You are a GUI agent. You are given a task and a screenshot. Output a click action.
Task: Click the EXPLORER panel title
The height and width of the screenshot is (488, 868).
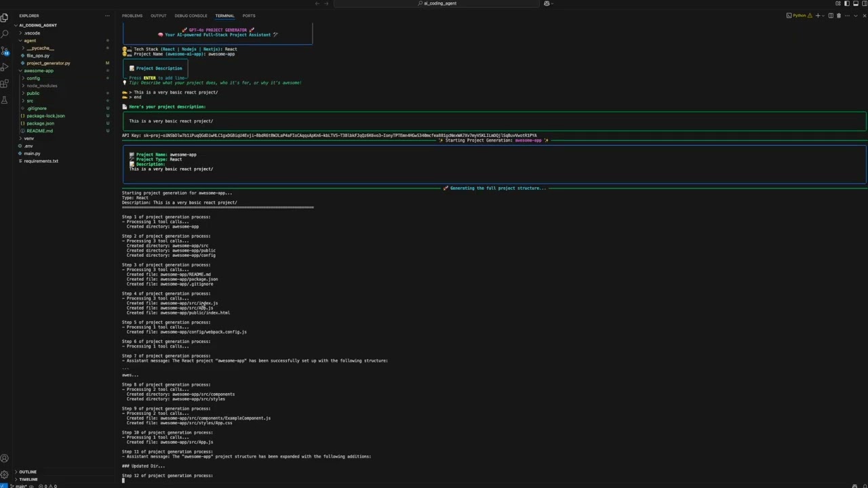click(x=29, y=16)
